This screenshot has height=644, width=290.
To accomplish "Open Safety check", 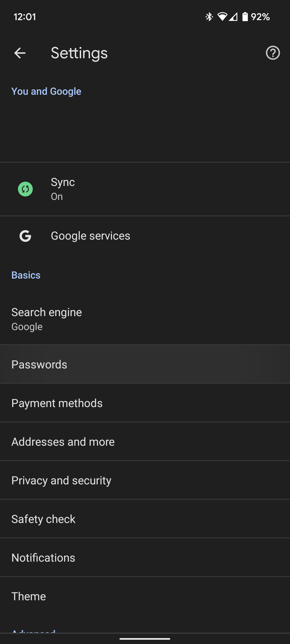I will (x=145, y=519).
